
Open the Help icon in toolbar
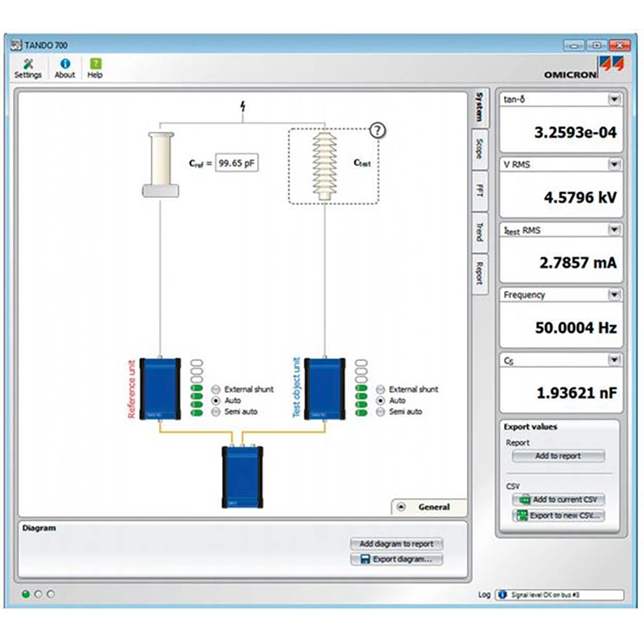tap(95, 64)
